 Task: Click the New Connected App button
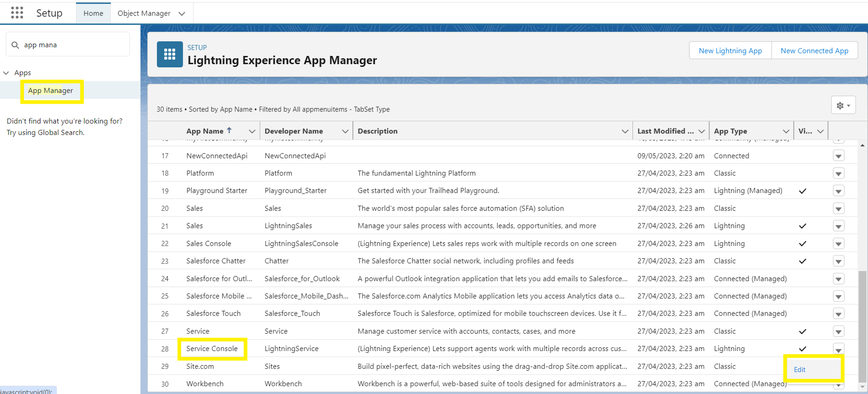815,51
